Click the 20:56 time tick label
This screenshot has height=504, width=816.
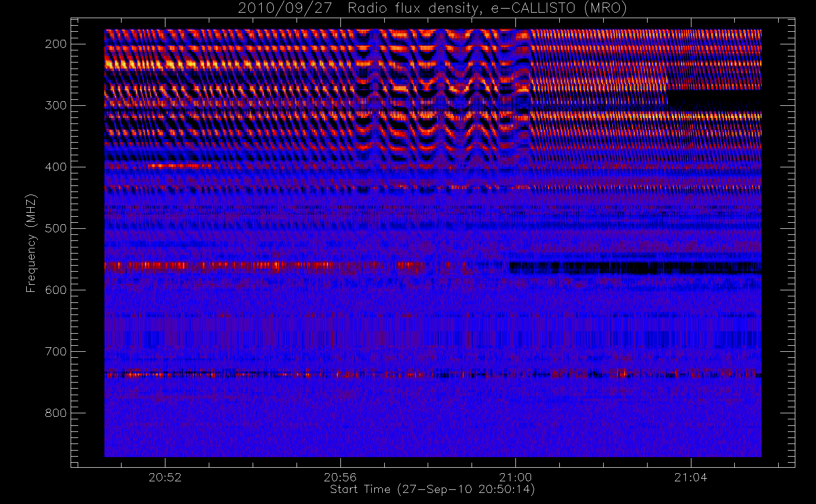(x=340, y=477)
